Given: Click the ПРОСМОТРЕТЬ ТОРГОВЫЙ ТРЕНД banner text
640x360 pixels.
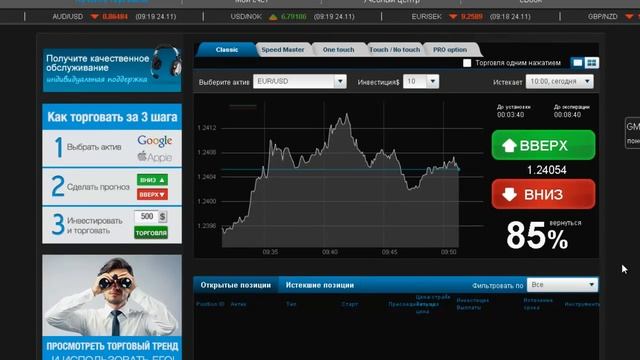Looking at the screenshot, I should (x=112, y=346).
